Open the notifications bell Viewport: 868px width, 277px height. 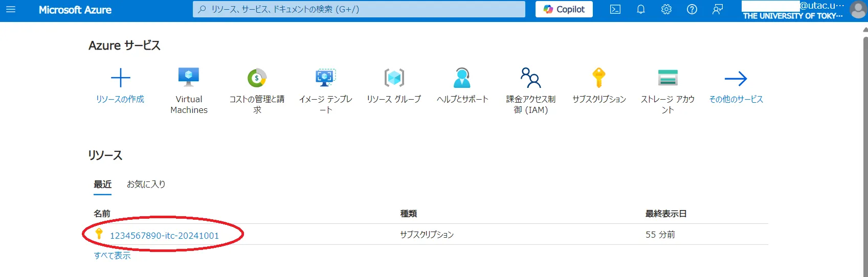click(640, 10)
